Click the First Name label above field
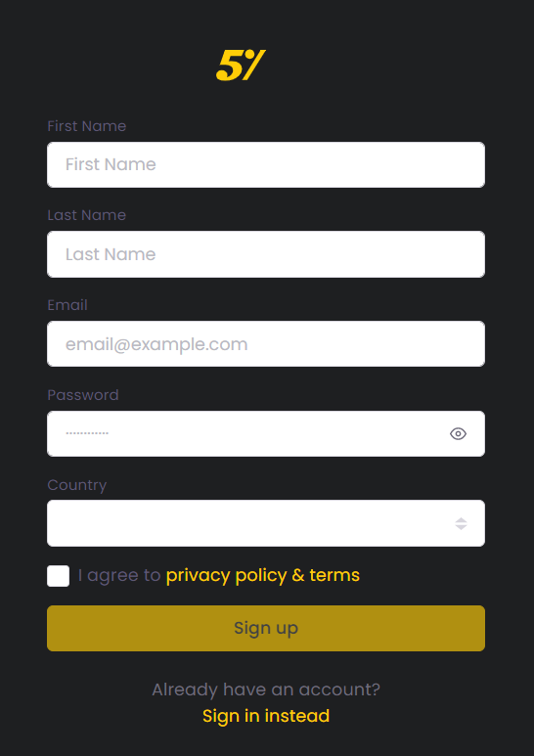The width and height of the screenshot is (534, 756). pos(87,126)
